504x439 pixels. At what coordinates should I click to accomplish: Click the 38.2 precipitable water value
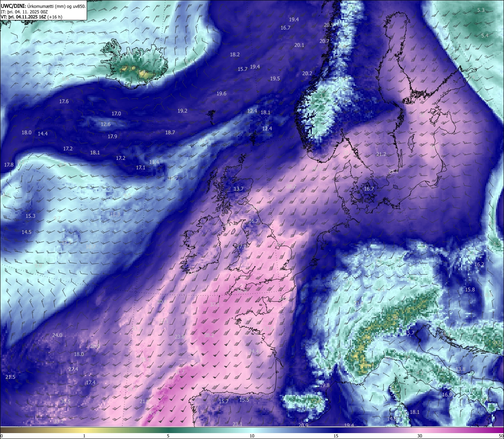pyautogui.click(x=209, y=335)
